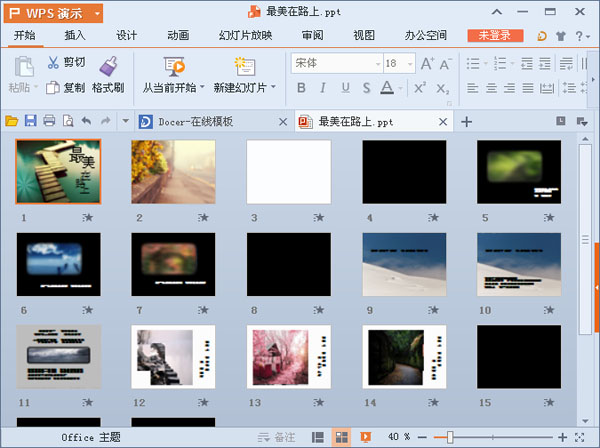Close the 最美在路上.ppt document tab

coord(443,122)
